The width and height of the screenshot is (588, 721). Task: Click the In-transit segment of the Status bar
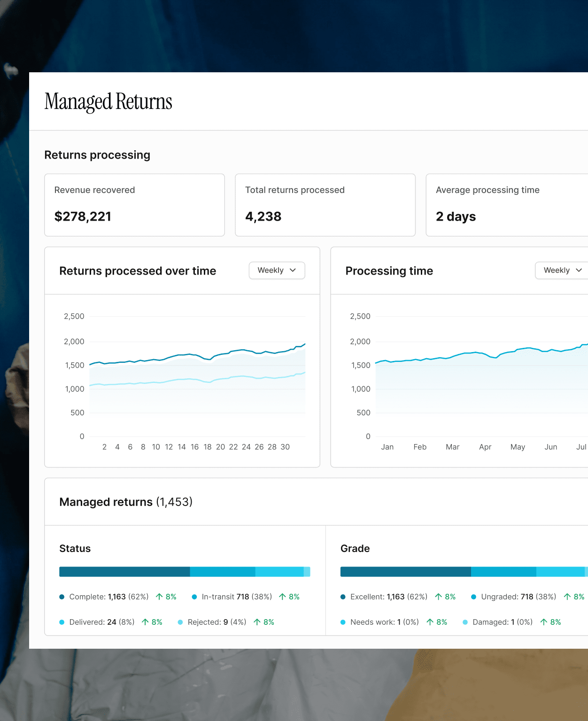[x=223, y=572]
